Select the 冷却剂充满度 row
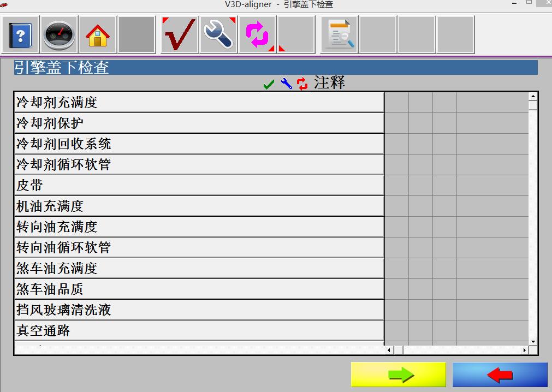Viewport: 552px width, 392px height. point(199,103)
